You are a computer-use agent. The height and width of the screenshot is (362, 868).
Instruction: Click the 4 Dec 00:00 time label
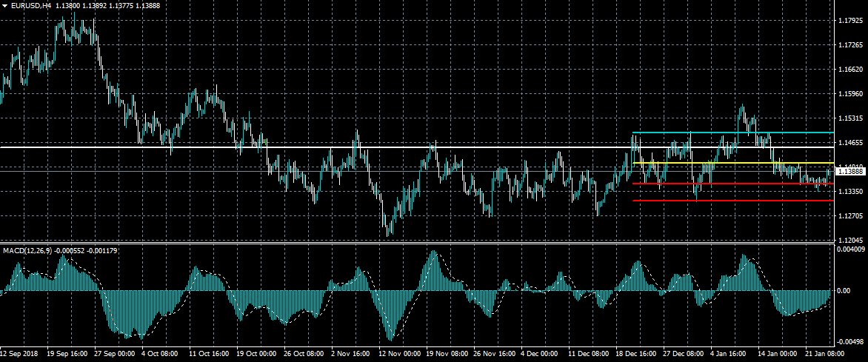pyautogui.click(x=540, y=354)
